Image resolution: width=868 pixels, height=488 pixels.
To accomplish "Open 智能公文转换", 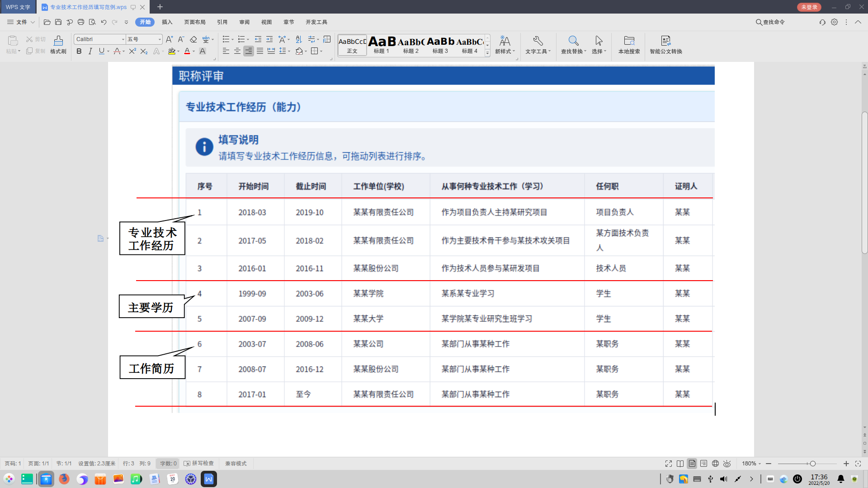I will click(x=666, y=45).
